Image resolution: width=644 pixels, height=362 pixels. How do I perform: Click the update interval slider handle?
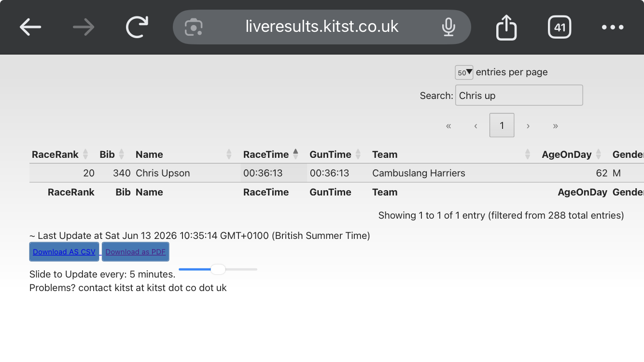click(218, 269)
